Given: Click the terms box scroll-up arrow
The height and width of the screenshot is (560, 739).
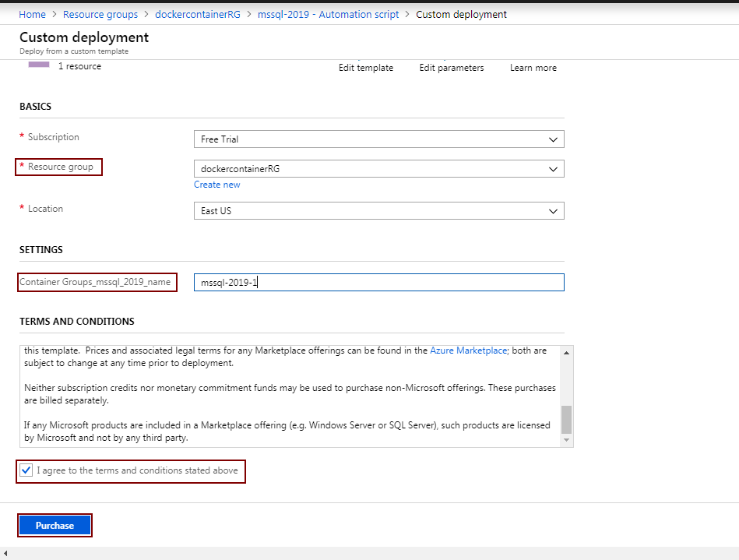Looking at the screenshot, I should (566, 353).
